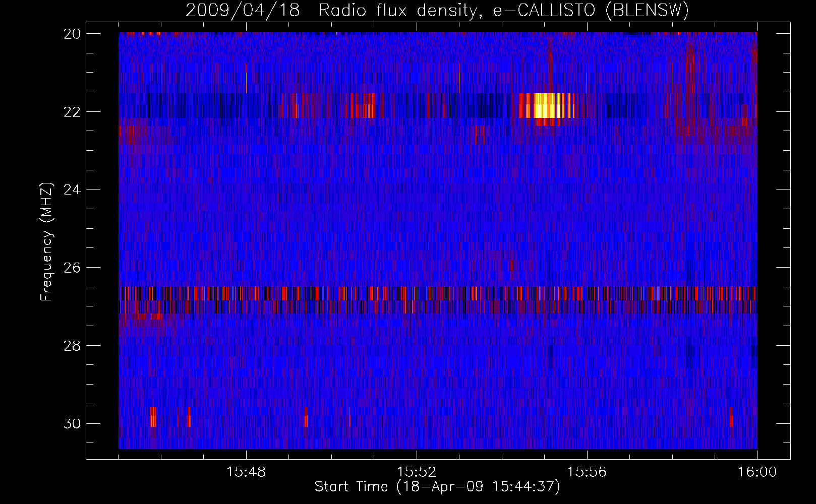Click the 15:56 time axis label

coord(587,472)
